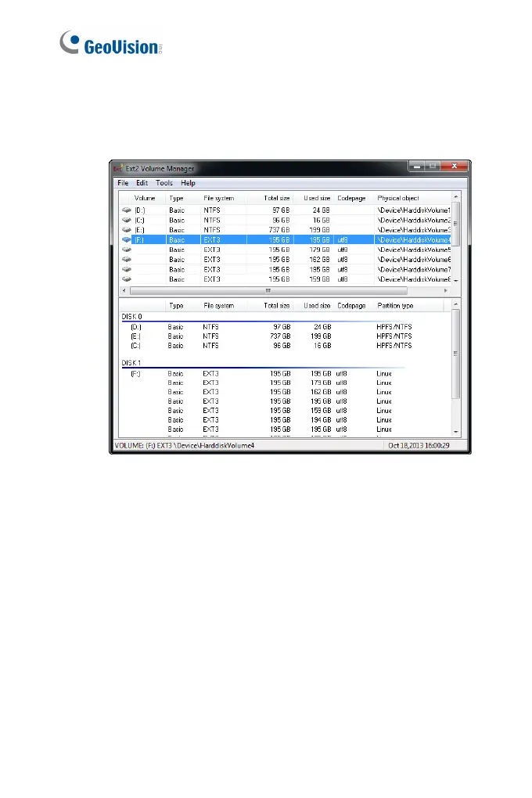
Task: Minimize the Ext2 Volume Manager window
Action: [x=416, y=167]
